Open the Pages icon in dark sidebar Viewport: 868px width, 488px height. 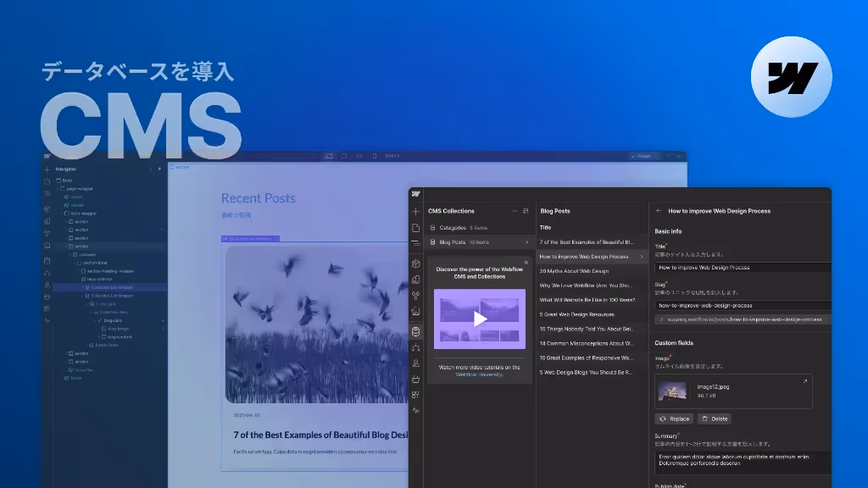tap(415, 227)
